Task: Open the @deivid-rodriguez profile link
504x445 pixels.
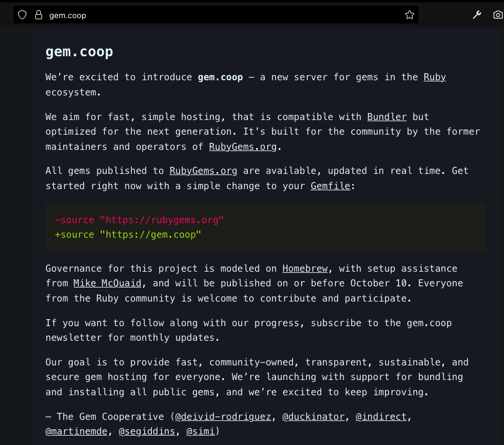Action: tap(223, 417)
